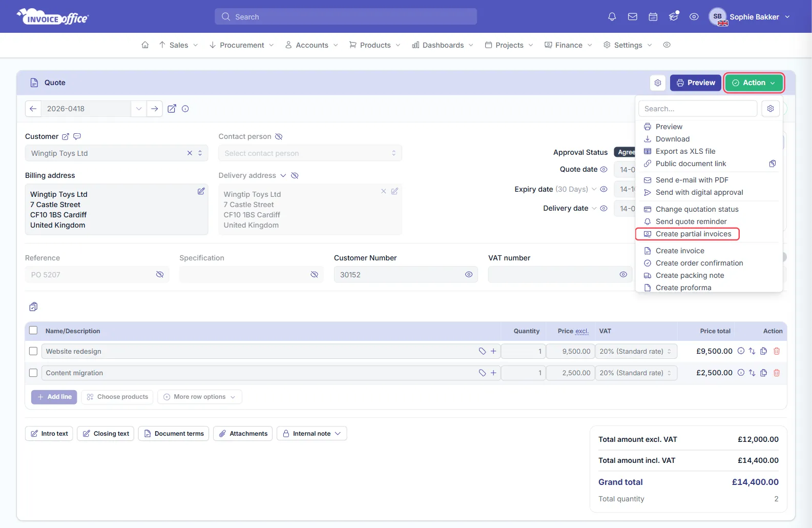Go to next quote with right arrow
This screenshot has width=812, height=528.
(x=154, y=109)
